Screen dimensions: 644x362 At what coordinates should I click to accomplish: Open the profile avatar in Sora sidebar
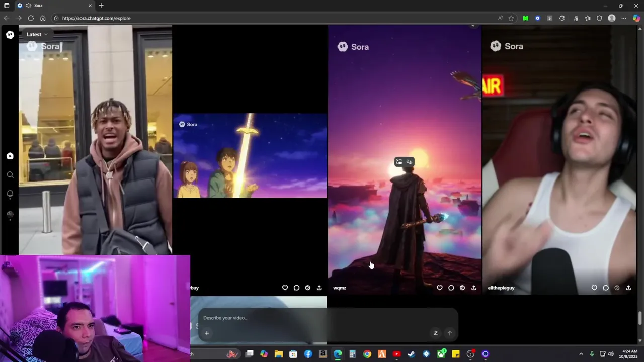pyautogui.click(x=10, y=215)
